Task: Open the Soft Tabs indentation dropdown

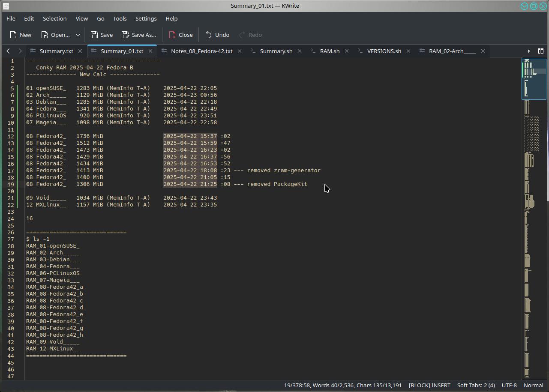Action: tap(476, 385)
